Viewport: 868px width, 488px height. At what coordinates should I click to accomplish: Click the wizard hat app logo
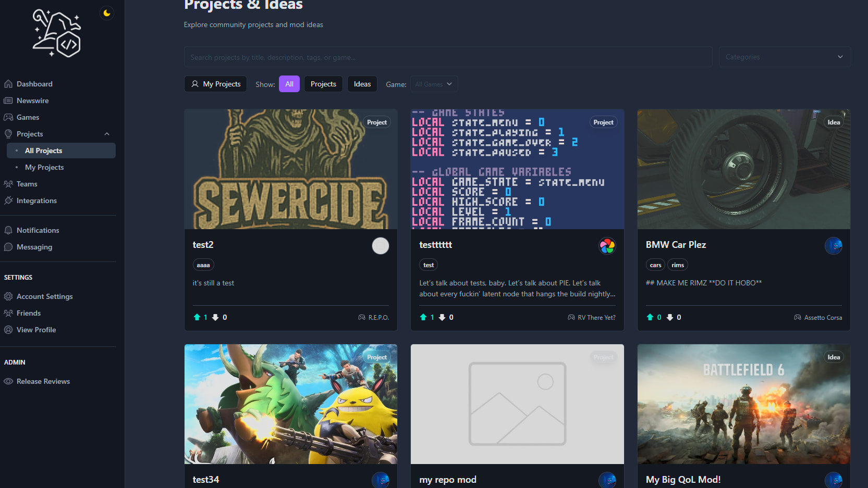[57, 33]
